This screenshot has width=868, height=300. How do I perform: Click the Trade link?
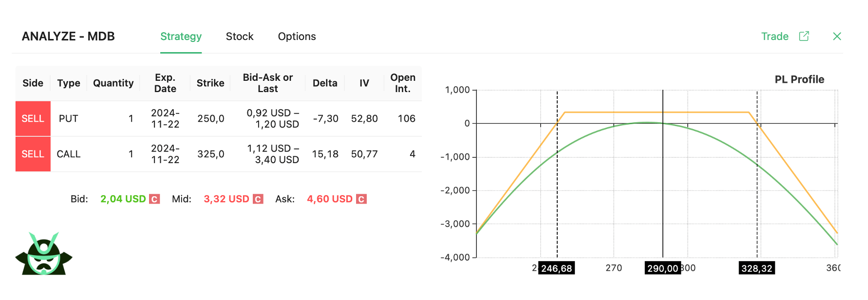(774, 37)
